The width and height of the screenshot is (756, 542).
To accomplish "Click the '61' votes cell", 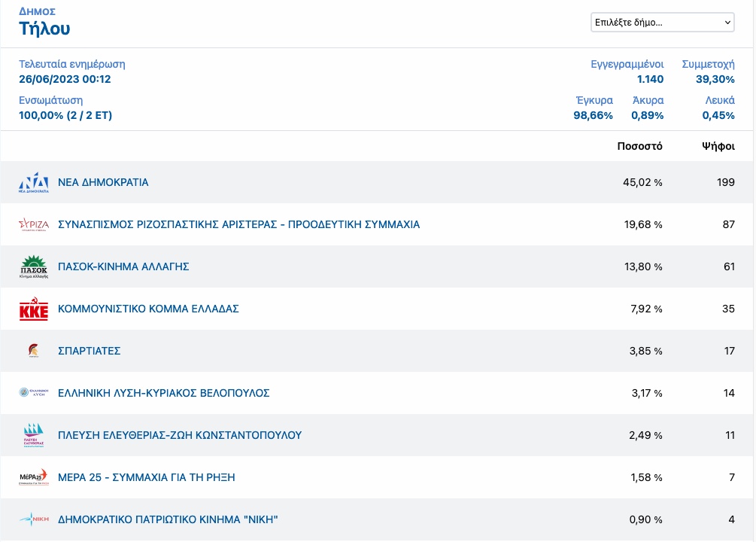I will (729, 266).
